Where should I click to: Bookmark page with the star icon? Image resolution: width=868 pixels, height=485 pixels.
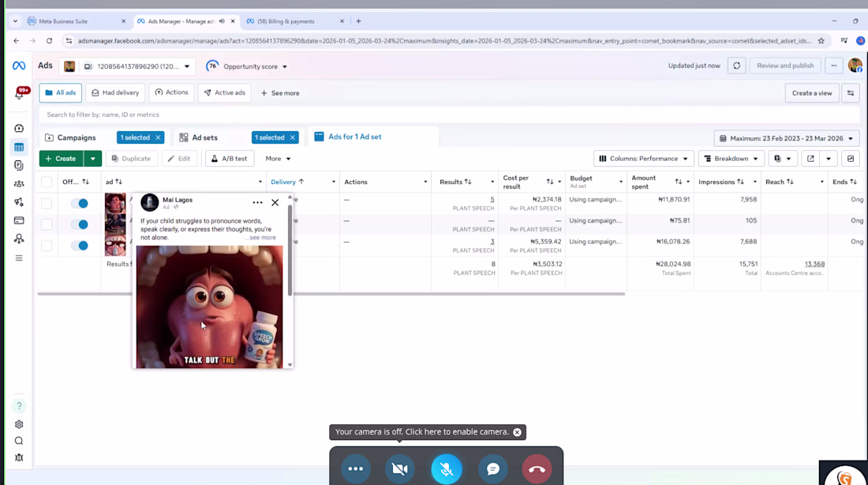click(821, 41)
